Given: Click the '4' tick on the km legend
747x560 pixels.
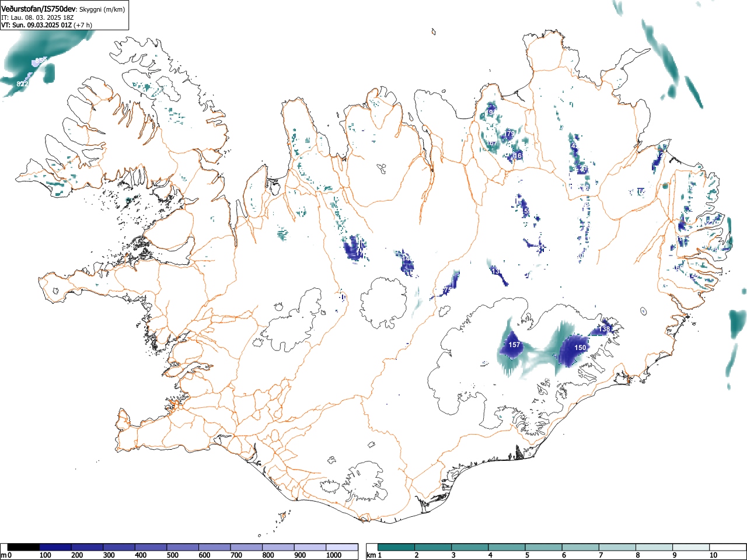Looking at the screenshot, I should (x=490, y=555).
